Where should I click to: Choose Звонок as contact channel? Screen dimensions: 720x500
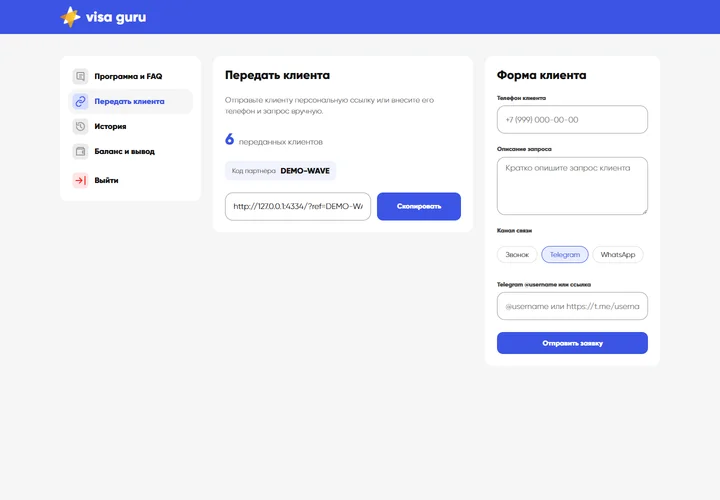(517, 254)
